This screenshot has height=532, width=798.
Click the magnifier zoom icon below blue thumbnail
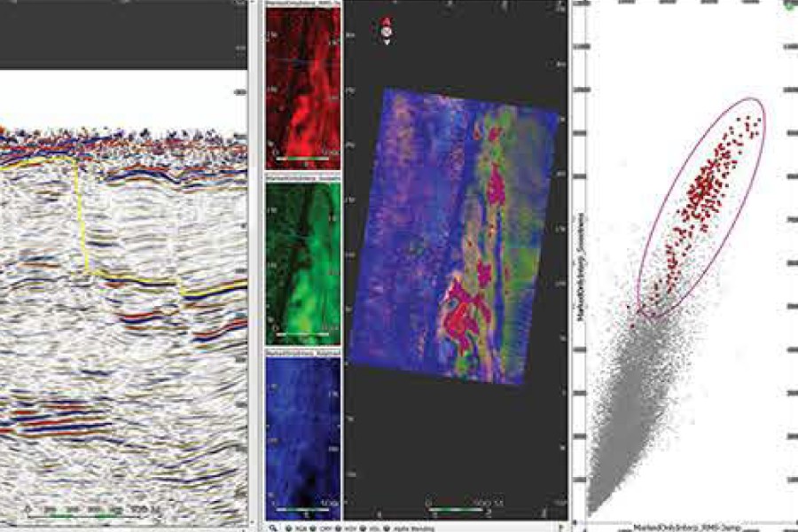click(x=275, y=527)
